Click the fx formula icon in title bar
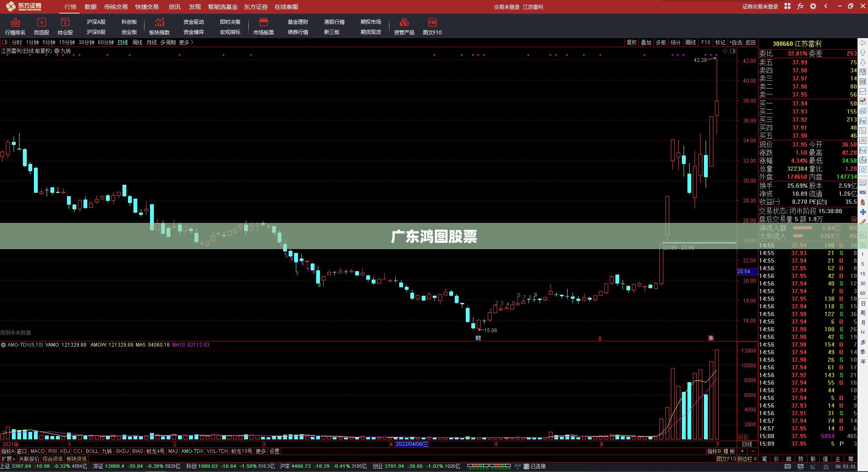Screen dimensions: 868x472 (x=800, y=6)
